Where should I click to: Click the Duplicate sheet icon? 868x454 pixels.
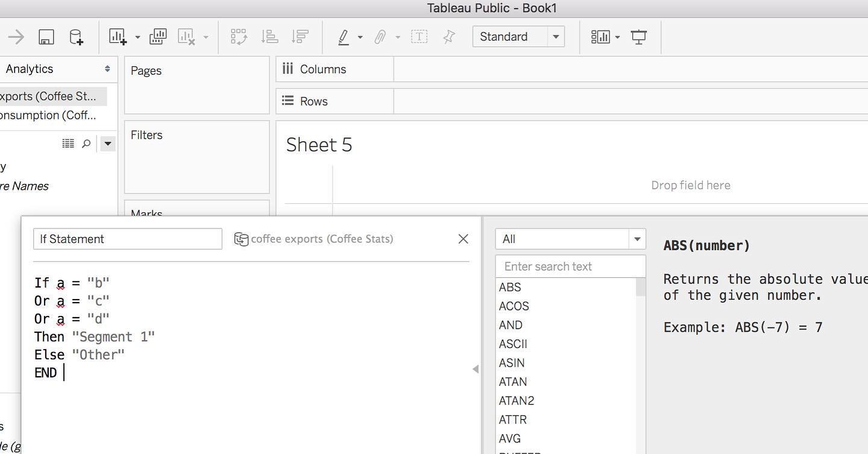point(158,37)
